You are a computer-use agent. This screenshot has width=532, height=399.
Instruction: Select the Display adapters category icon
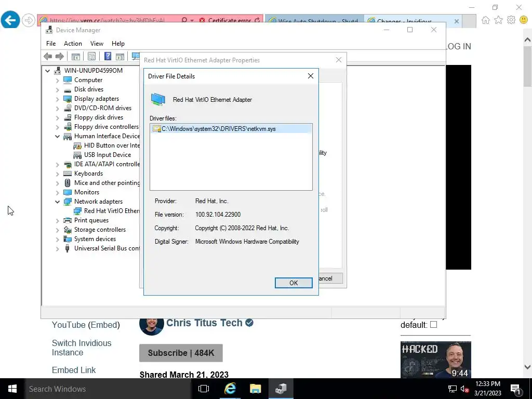[x=68, y=99]
